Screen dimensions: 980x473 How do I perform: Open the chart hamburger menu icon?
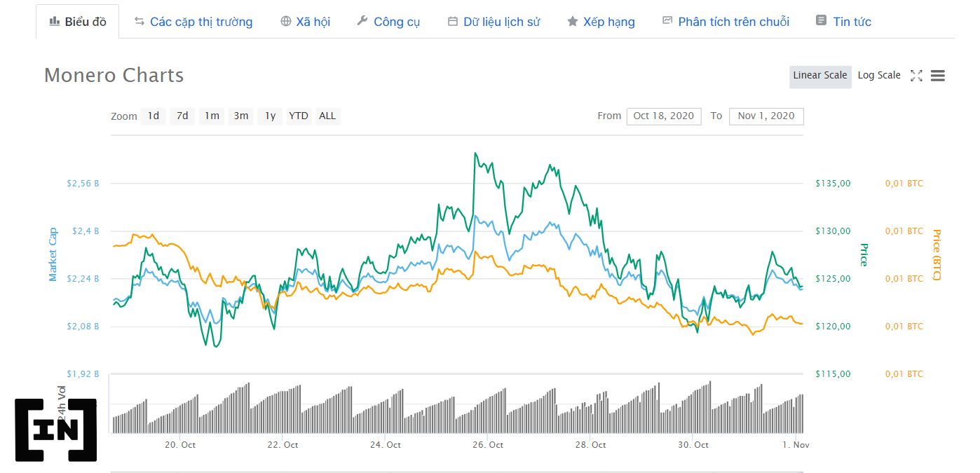(x=938, y=76)
